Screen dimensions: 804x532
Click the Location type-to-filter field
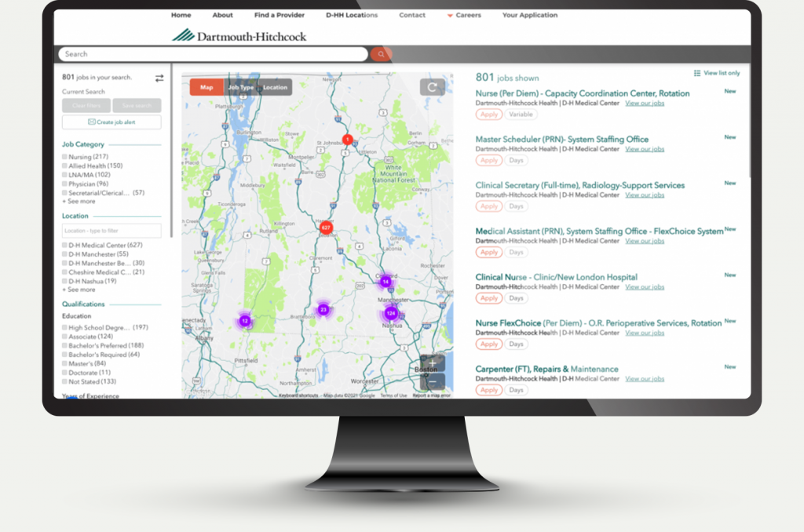click(x=111, y=231)
